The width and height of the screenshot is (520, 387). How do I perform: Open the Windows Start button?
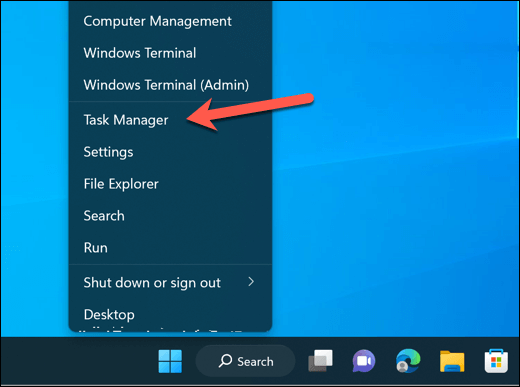[x=170, y=361]
